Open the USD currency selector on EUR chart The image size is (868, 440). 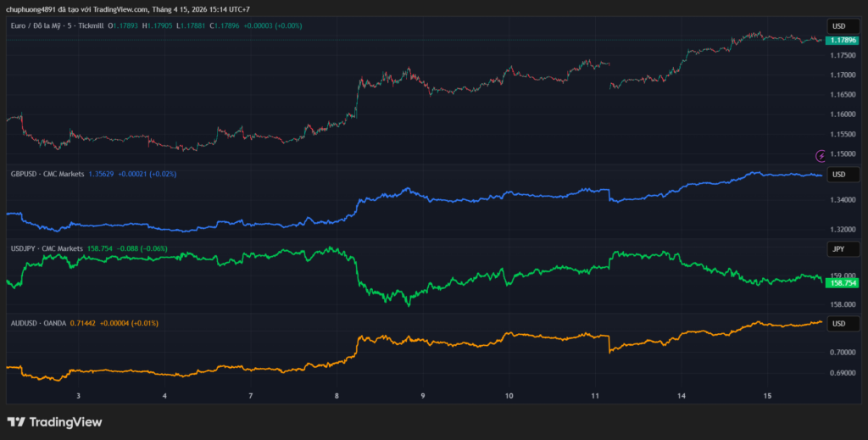[x=839, y=25]
